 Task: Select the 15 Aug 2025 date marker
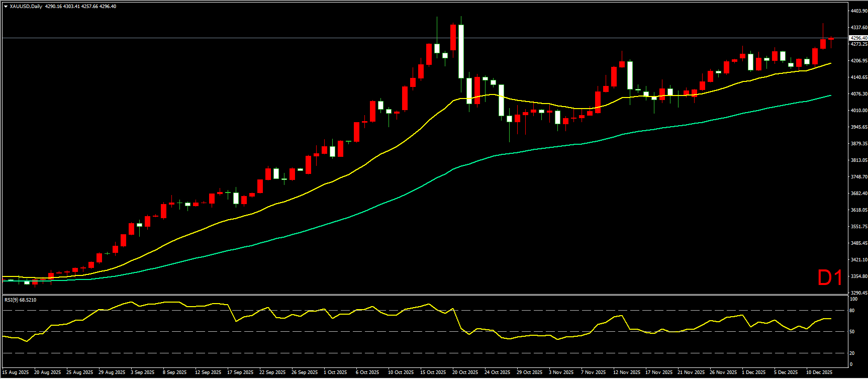[16, 372]
